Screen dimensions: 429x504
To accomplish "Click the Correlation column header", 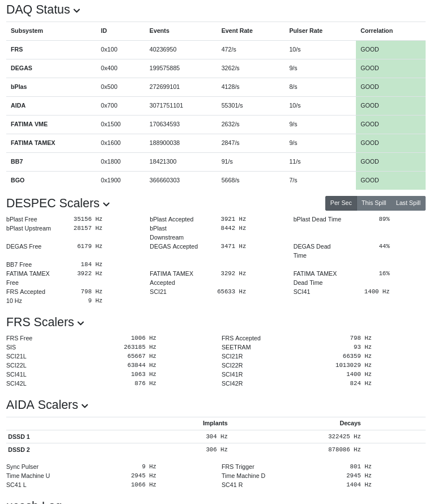I will [376, 31].
